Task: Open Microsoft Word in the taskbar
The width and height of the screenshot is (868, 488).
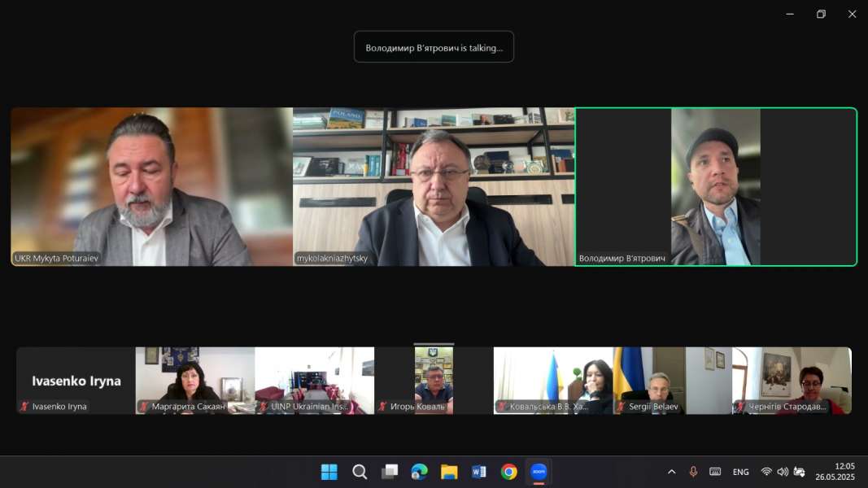Action: click(x=478, y=472)
